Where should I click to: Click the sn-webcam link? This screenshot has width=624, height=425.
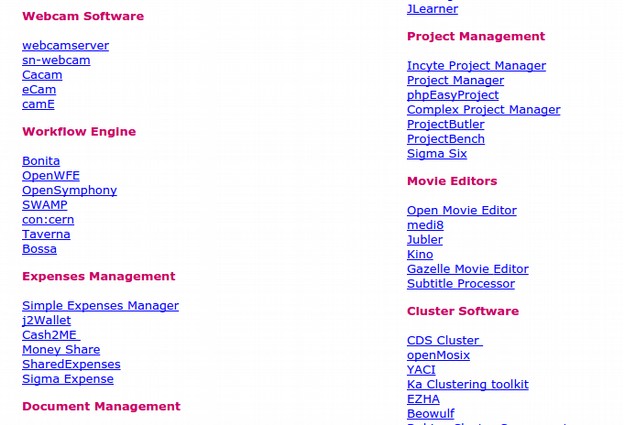(x=56, y=60)
